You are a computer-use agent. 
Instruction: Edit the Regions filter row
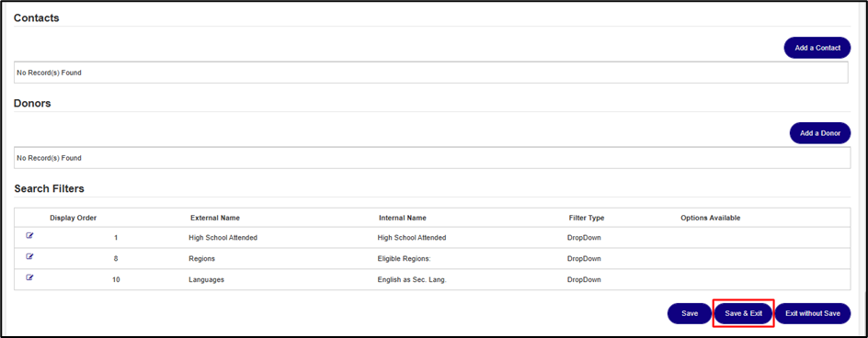pos(30,256)
